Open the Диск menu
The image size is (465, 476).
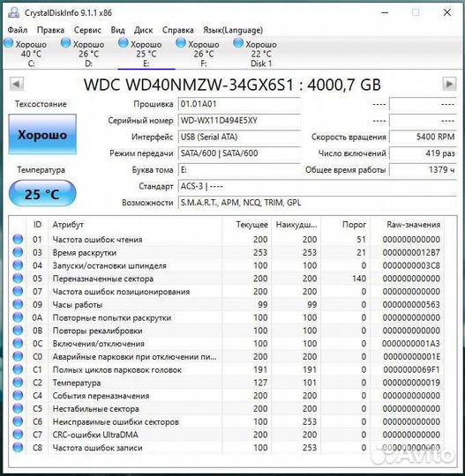143,30
